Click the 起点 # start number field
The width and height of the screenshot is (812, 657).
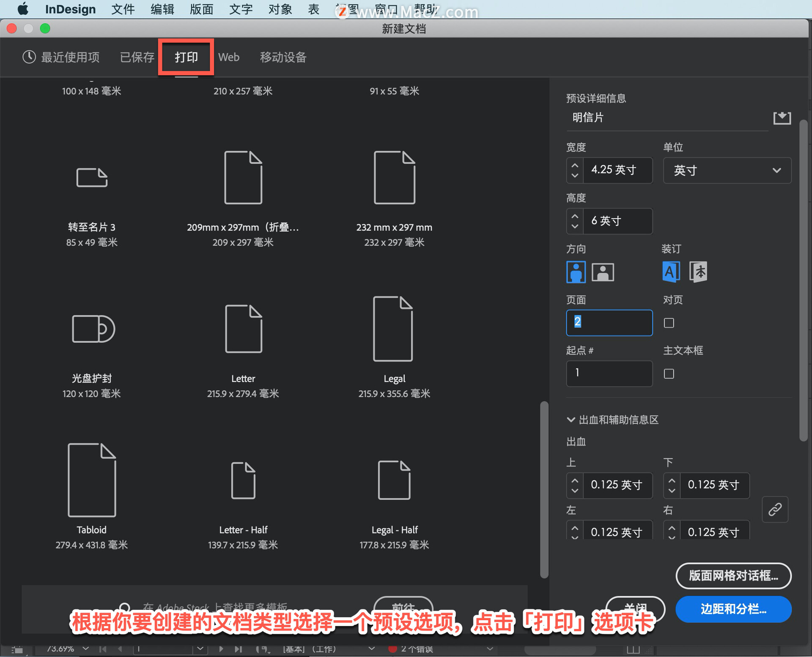[609, 374]
